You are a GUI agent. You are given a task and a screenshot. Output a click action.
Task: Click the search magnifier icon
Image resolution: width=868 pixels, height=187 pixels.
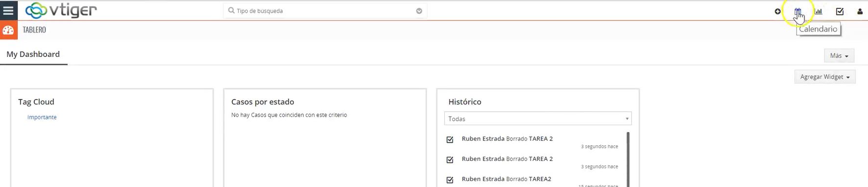(x=231, y=10)
